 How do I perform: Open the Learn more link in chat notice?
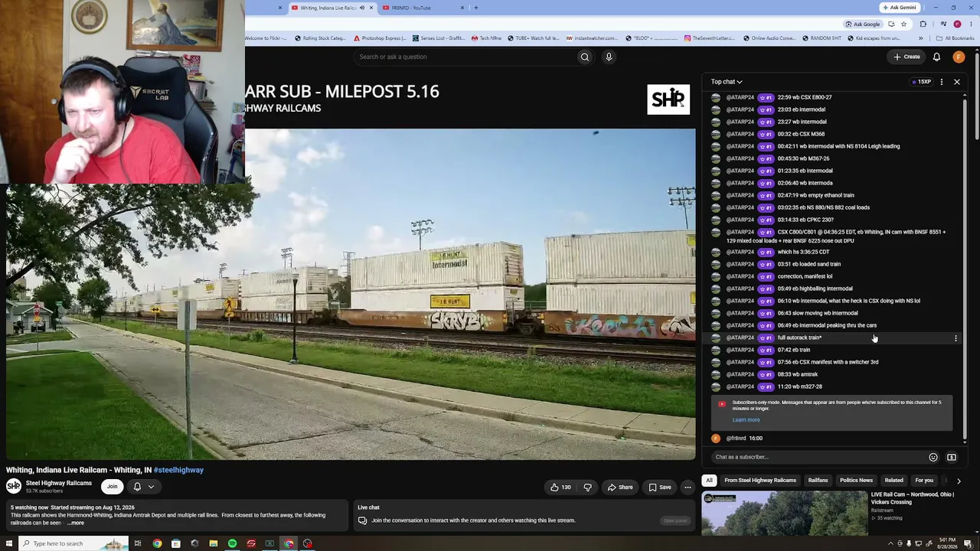coord(746,420)
